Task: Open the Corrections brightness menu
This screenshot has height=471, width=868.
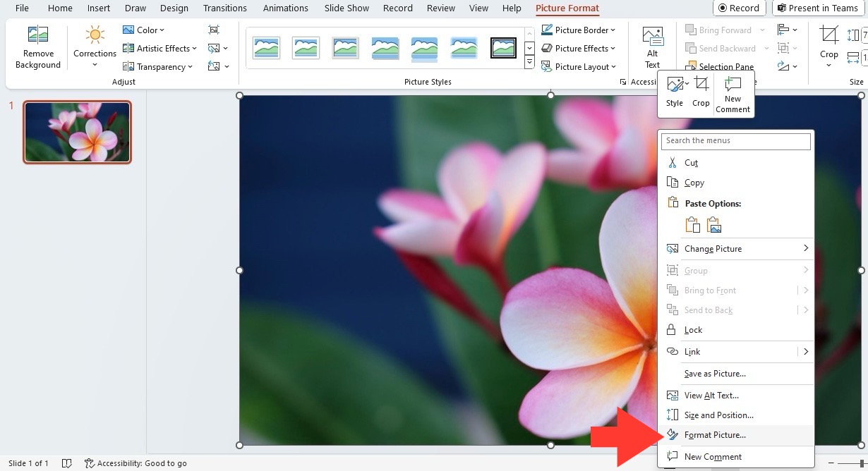Action: [95, 48]
